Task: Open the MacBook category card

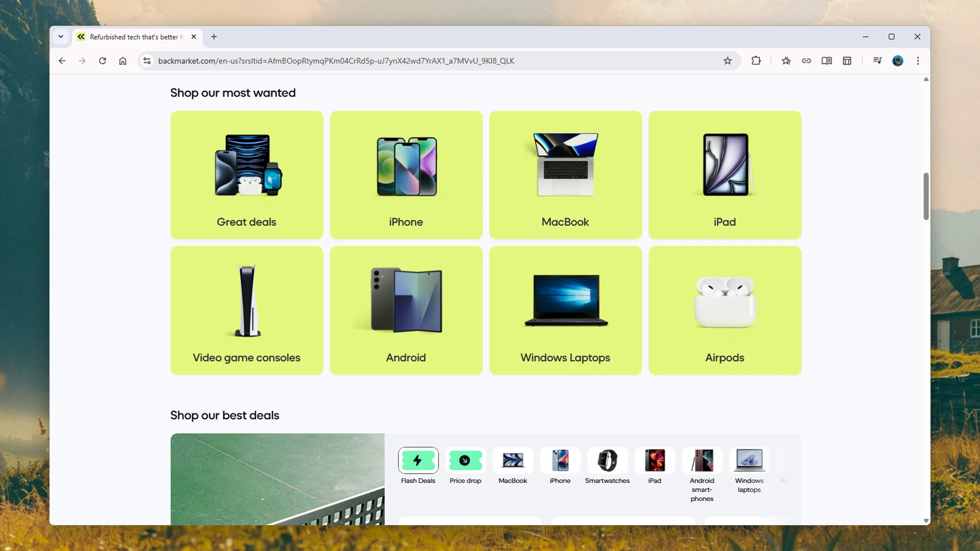Action: click(565, 175)
